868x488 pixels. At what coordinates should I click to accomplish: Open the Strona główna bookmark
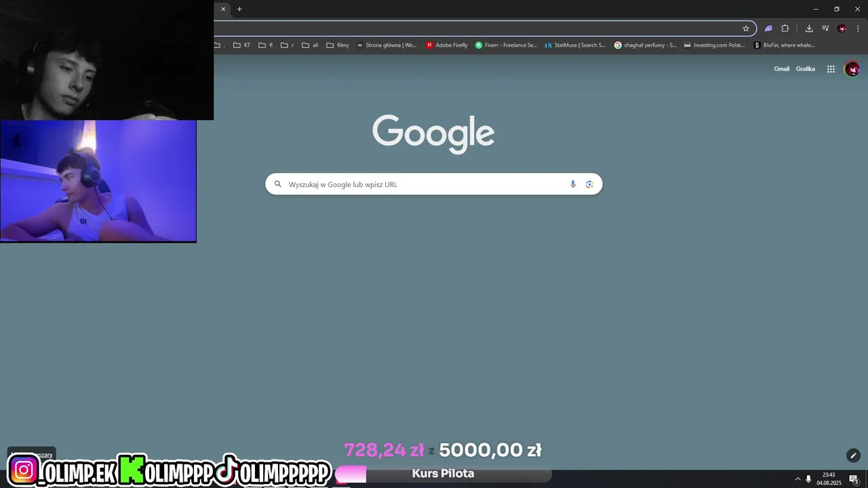click(387, 45)
